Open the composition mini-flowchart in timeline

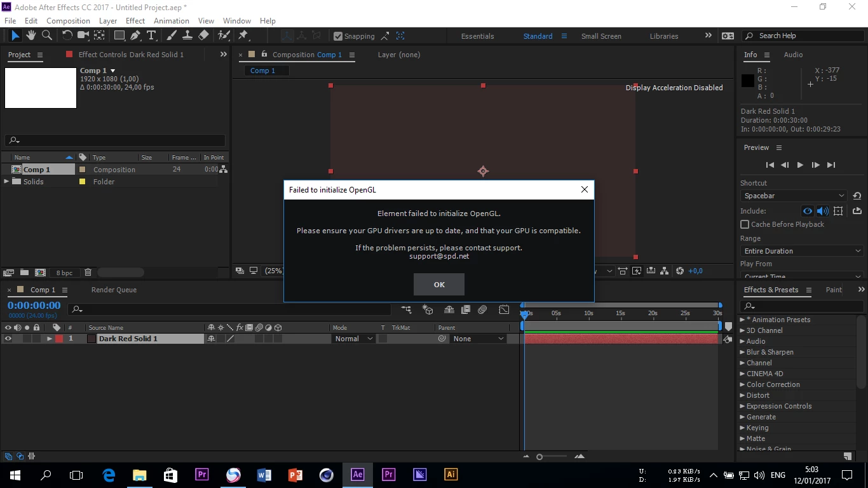pos(407,309)
